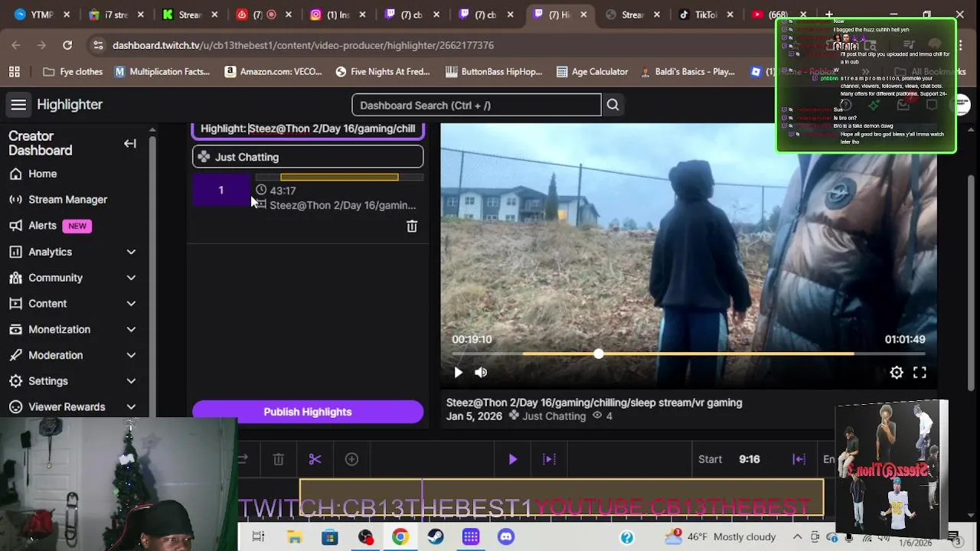Image resolution: width=980 pixels, height=551 pixels.
Task: Go back in browser history
Action: point(16,45)
